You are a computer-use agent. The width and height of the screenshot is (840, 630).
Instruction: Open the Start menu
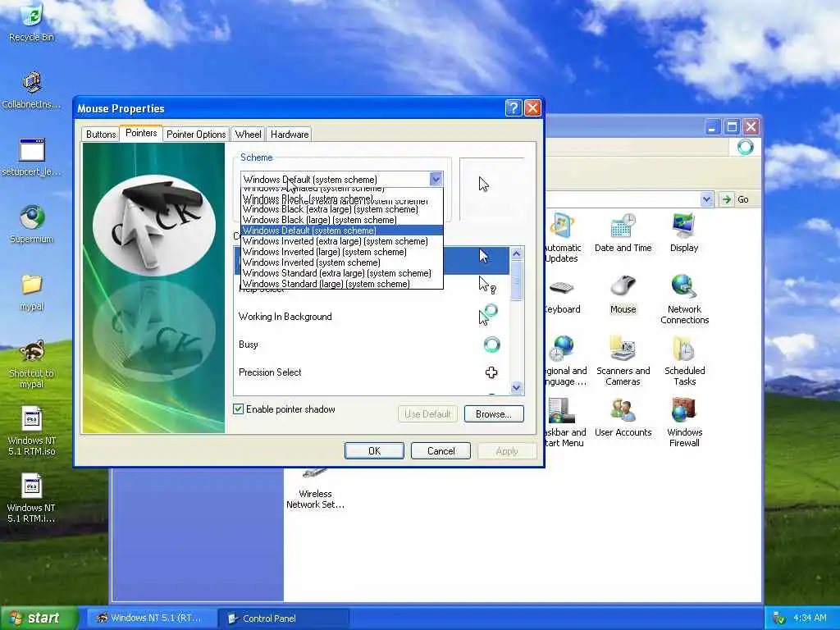(x=39, y=619)
